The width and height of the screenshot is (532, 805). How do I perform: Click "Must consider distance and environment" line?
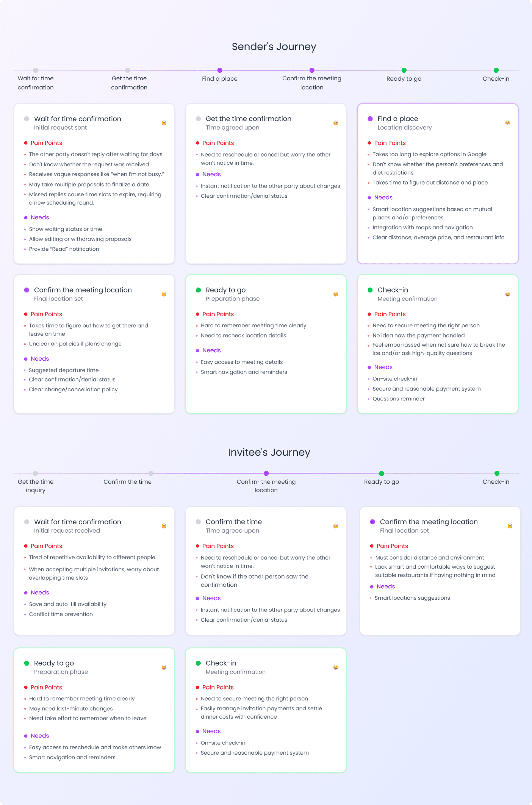430,558
